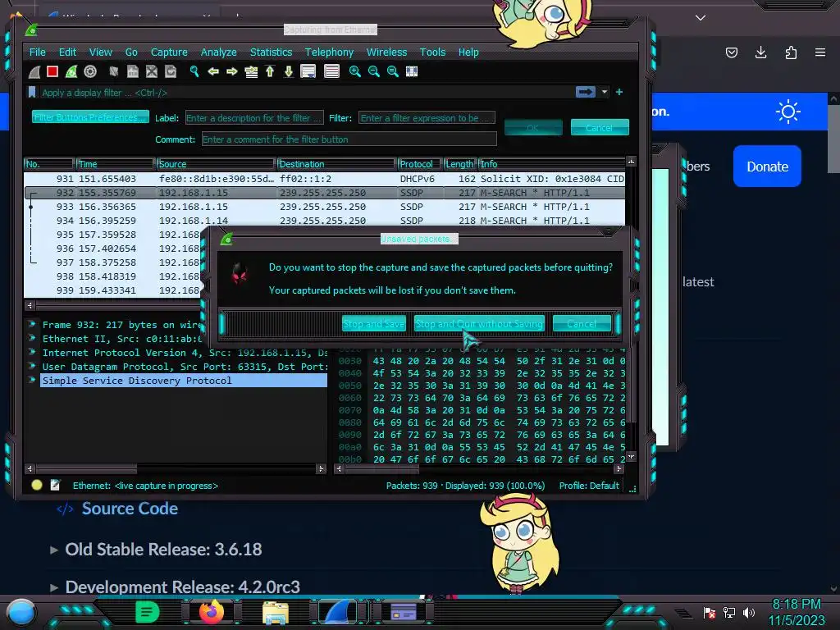This screenshot has width=840, height=630.
Task: Toggle the website light/dark theme sun icon
Action: (x=787, y=112)
